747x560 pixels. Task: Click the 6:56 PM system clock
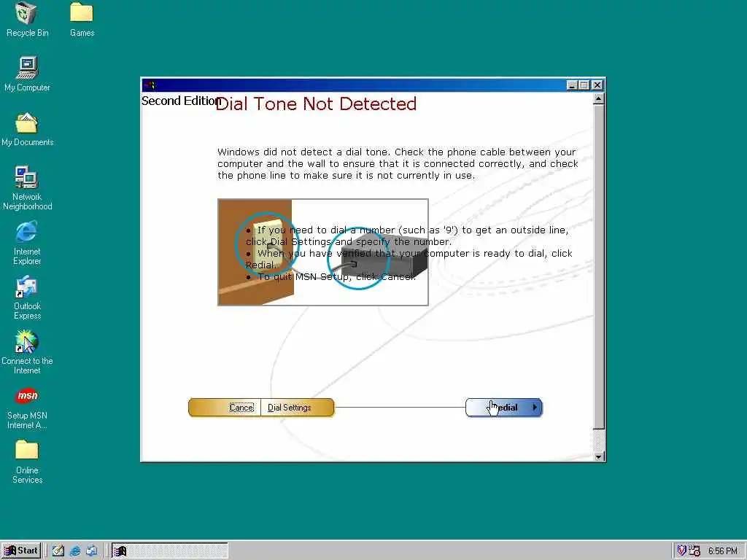723,551
